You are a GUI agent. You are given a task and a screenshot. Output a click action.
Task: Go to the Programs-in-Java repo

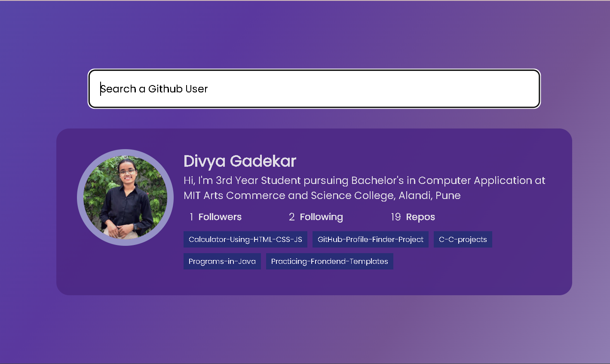222,261
